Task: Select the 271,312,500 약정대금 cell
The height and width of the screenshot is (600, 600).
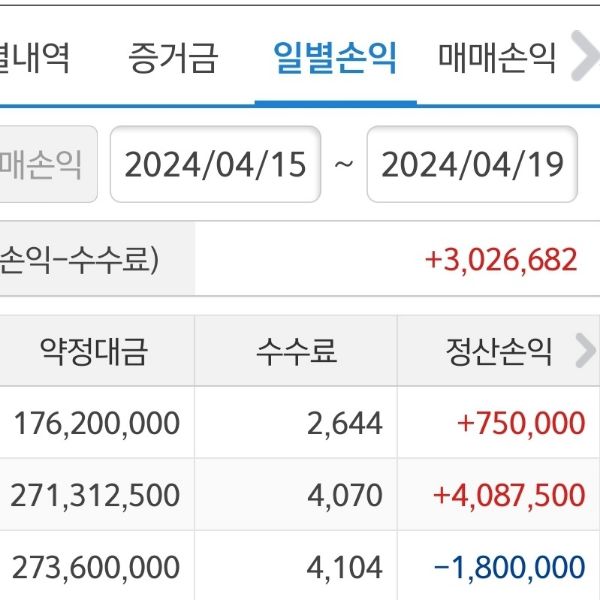Action: coord(96,495)
